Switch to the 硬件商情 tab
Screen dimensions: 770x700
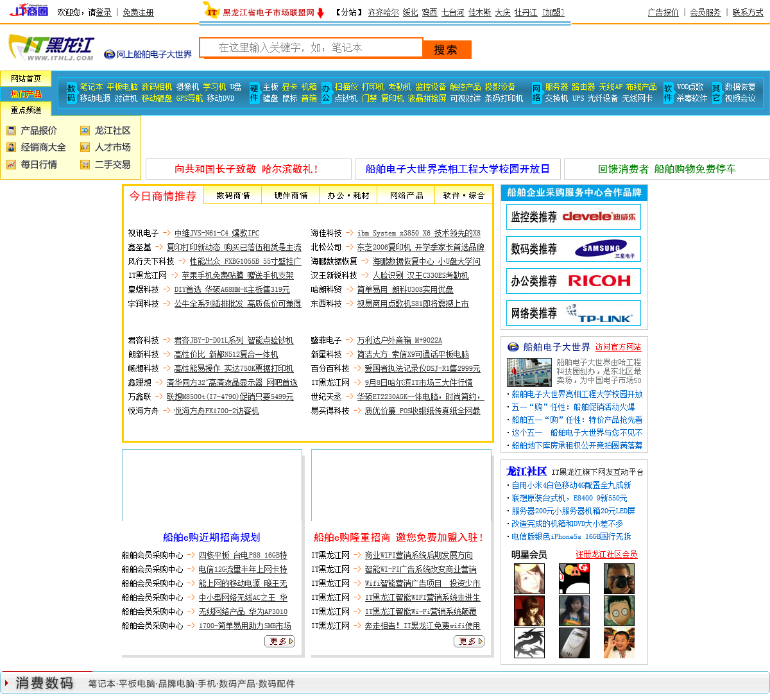(x=291, y=196)
